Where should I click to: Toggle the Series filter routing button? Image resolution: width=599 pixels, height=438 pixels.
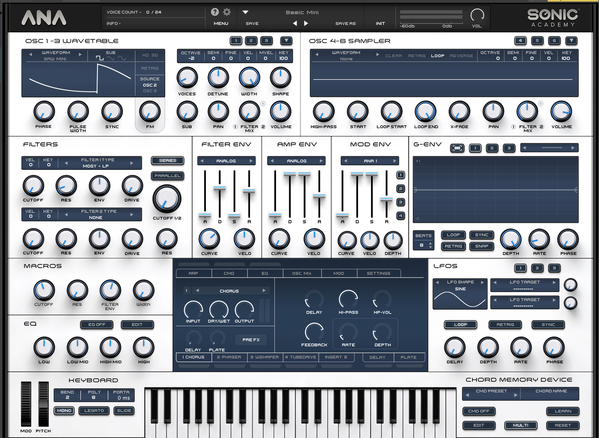coord(167,161)
